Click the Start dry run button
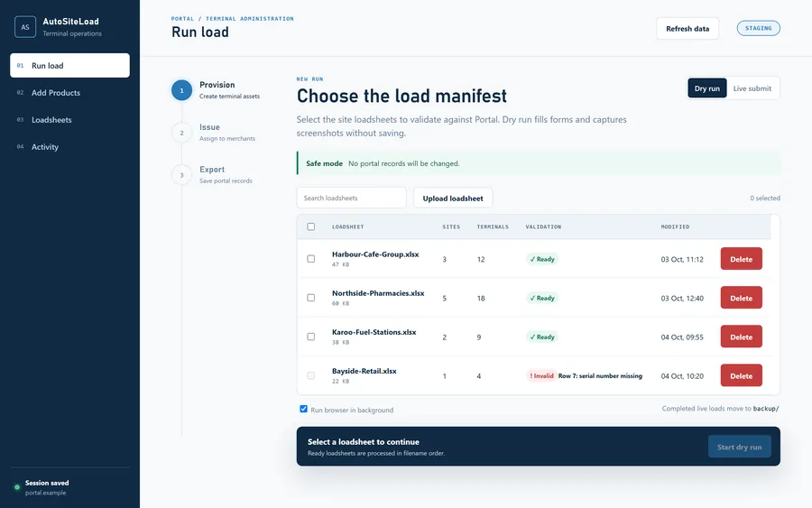812x508 pixels. pyautogui.click(x=739, y=447)
